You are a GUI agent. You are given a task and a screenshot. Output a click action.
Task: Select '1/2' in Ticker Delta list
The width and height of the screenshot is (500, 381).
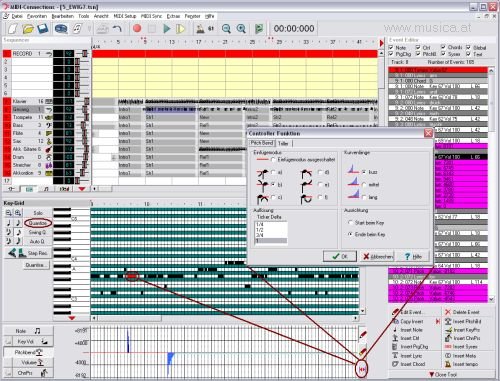click(270, 230)
